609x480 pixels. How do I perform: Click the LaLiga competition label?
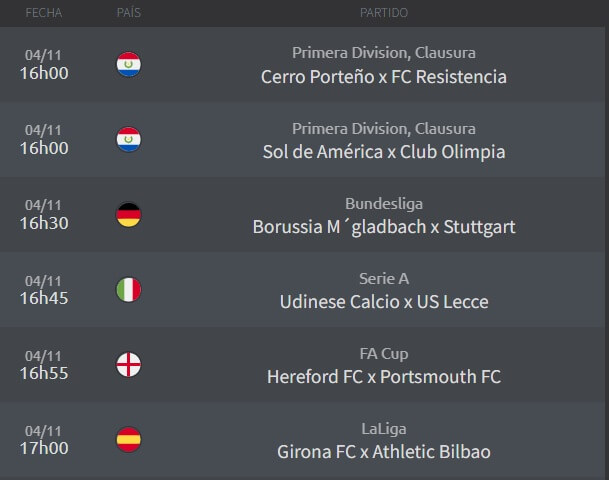point(384,429)
